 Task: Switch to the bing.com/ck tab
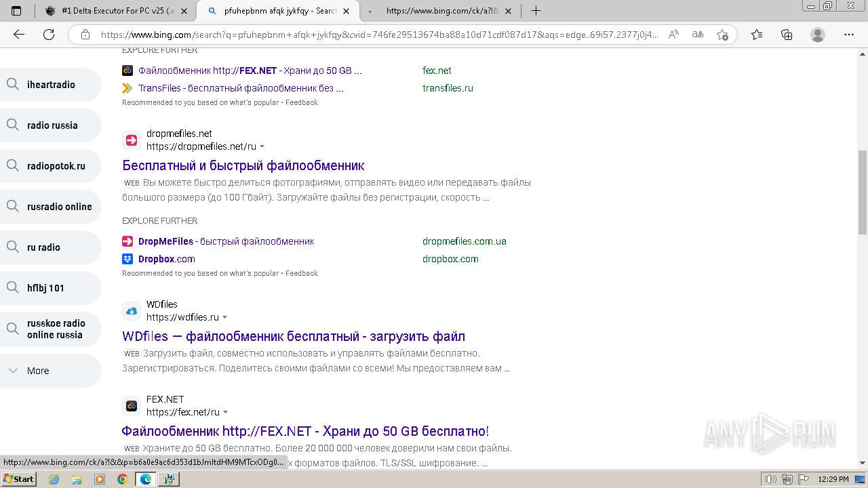(x=441, y=11)
